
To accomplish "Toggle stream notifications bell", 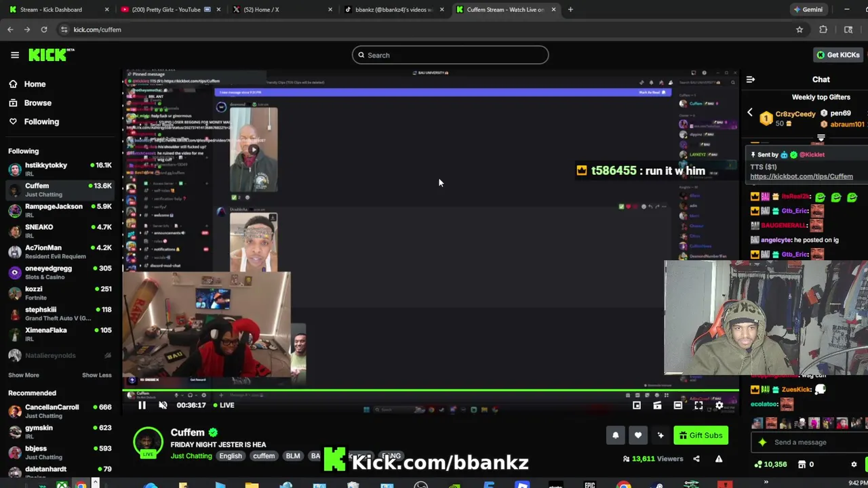I will coord(616,436).
